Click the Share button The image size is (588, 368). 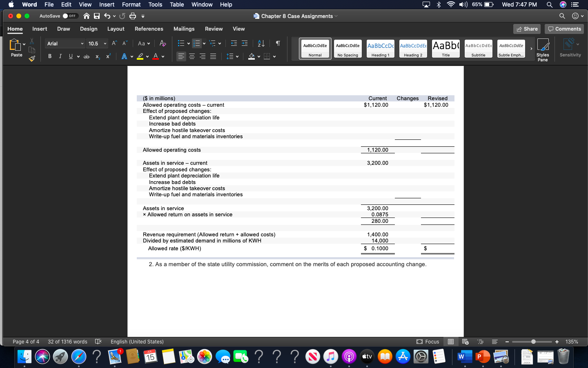click(526, 29)
